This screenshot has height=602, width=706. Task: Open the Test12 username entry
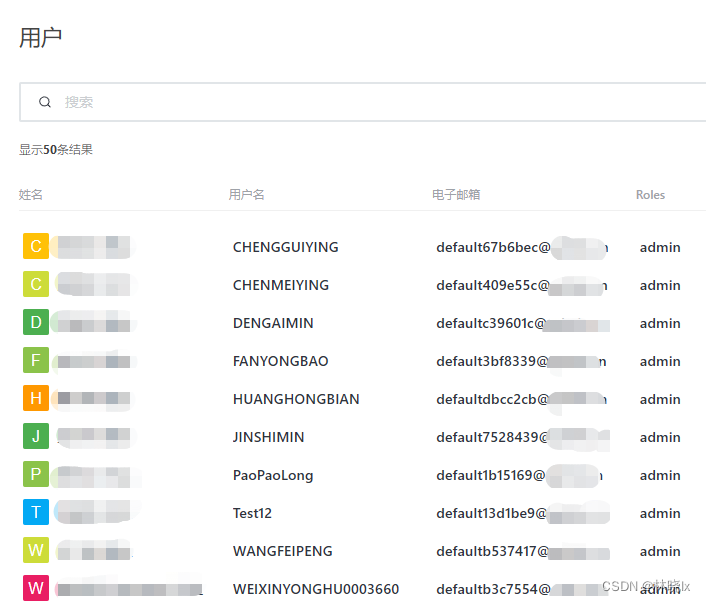[x=252, y=513]
